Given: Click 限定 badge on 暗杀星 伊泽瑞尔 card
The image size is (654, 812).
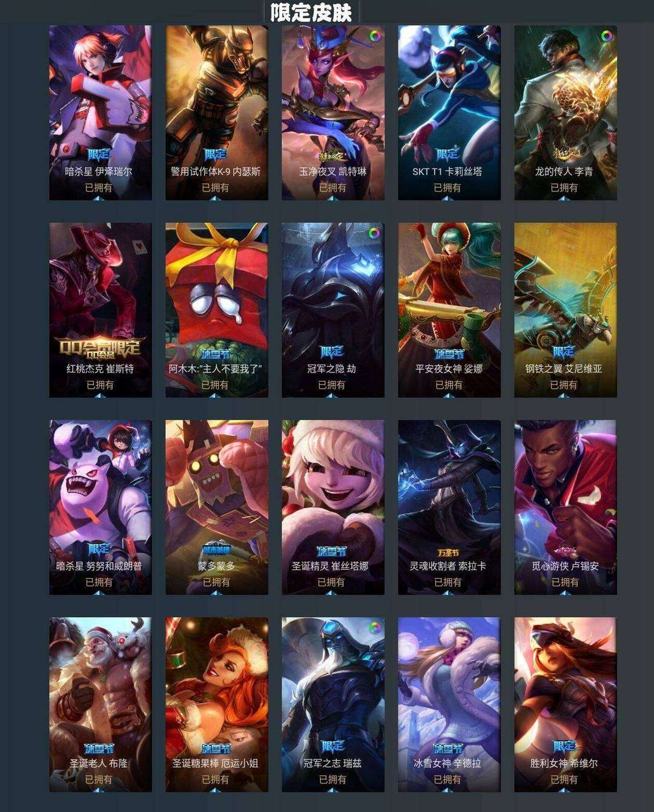Looking at the screenshot, I should tap(99, 154).
